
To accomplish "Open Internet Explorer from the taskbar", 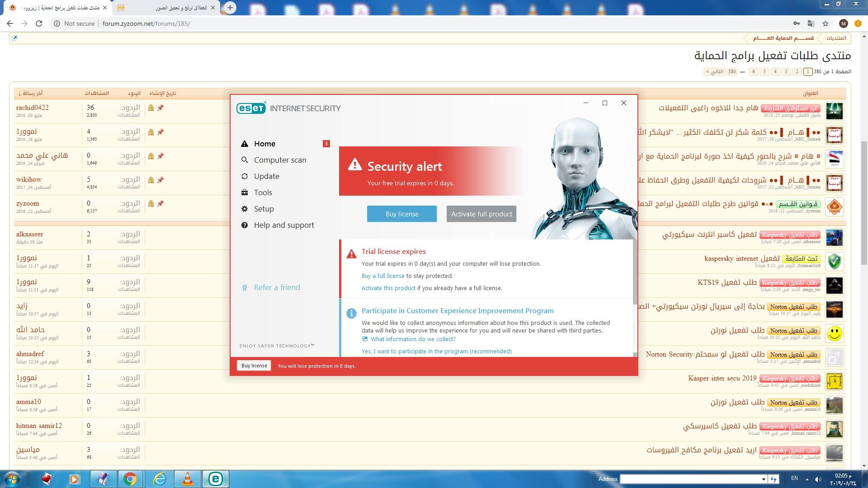I will coord(159,479).
